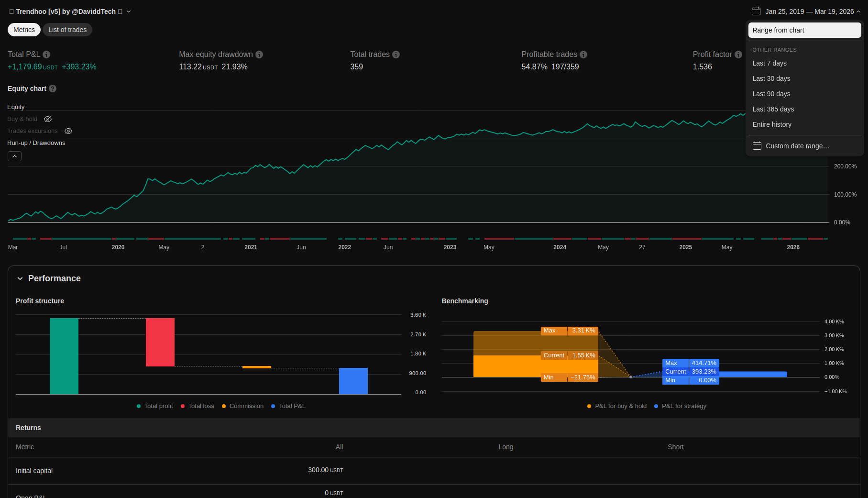Click the Total trades info icon

(396, 55)
